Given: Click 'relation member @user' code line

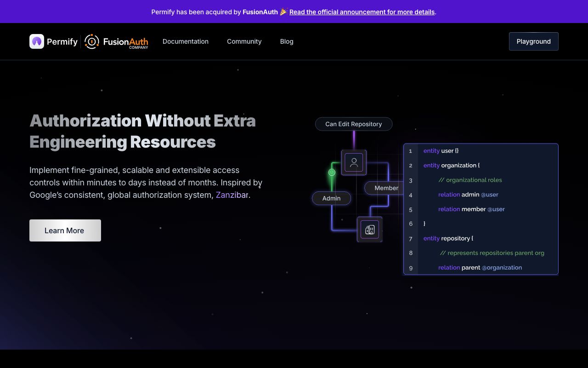Looking at the screenshot, I should 471,209.
